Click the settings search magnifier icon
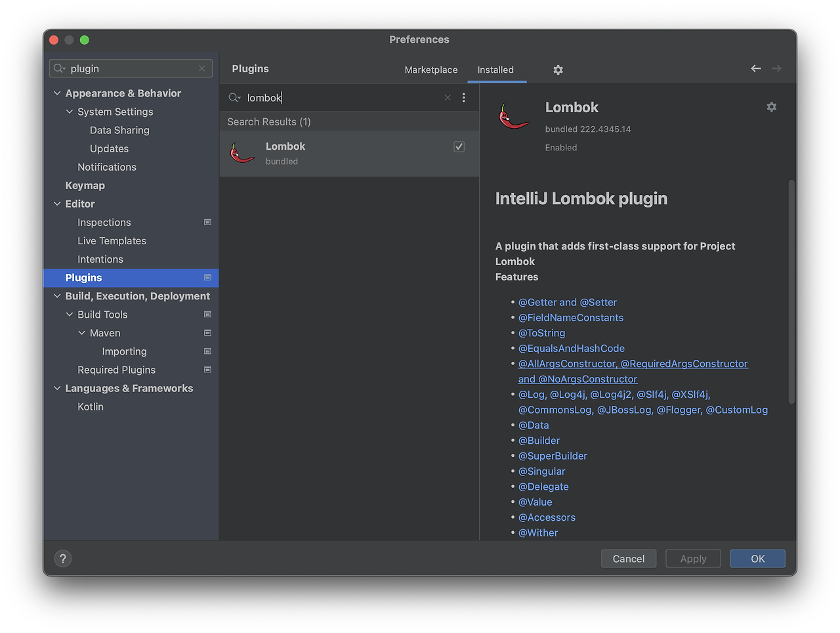This screenshot has width=840, height=633. (60, 68)
